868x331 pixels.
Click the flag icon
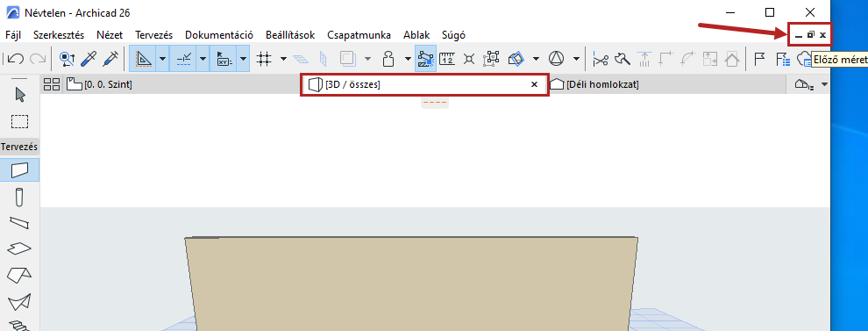[x=759, y=58]
